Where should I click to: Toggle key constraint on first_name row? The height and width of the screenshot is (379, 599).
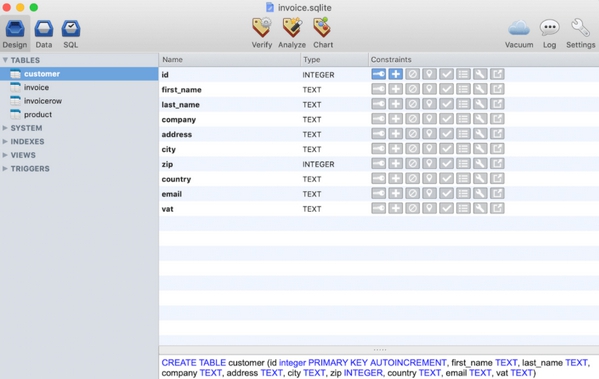click(x=379, y=89)
